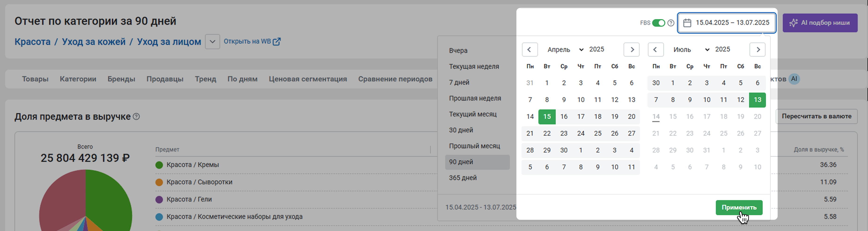The width and height of the screenshot is (868, 231).
Task: Click the calendar icon in the date range field
Action: [x=687, y=23]
